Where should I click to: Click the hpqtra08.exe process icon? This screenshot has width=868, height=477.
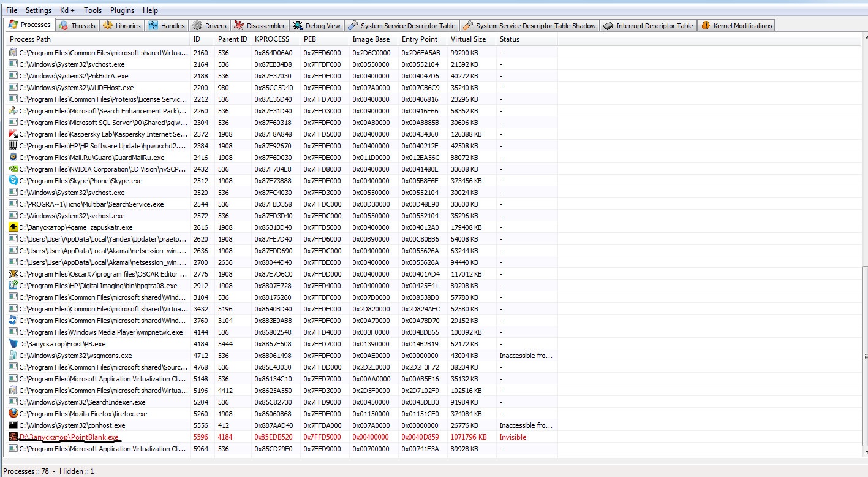pos(13,286)
